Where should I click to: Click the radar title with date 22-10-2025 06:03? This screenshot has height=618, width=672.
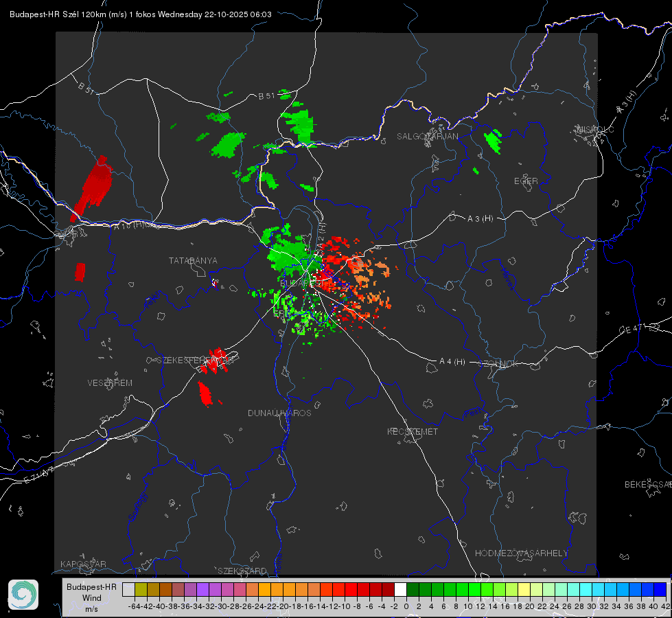140,14
